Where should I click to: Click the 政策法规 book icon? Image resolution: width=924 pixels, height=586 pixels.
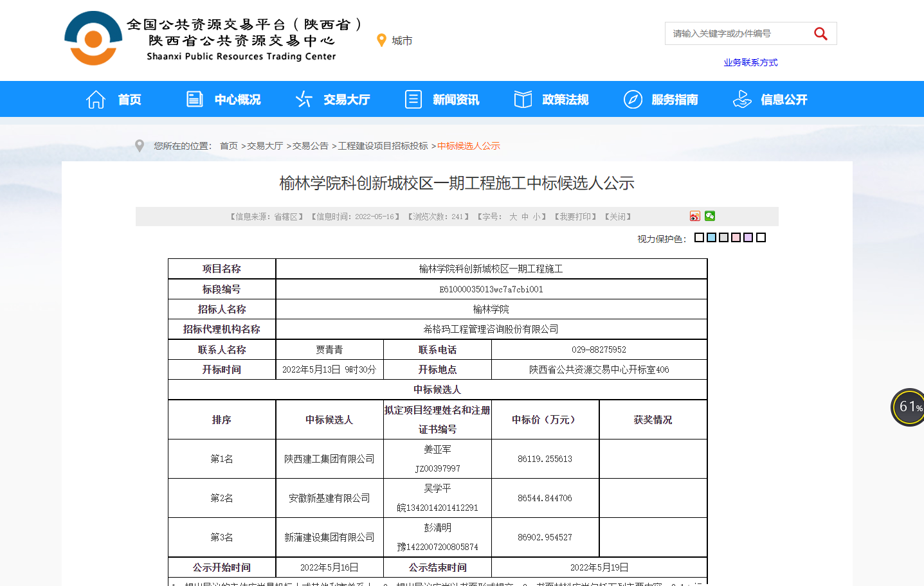tap(523, 100)
